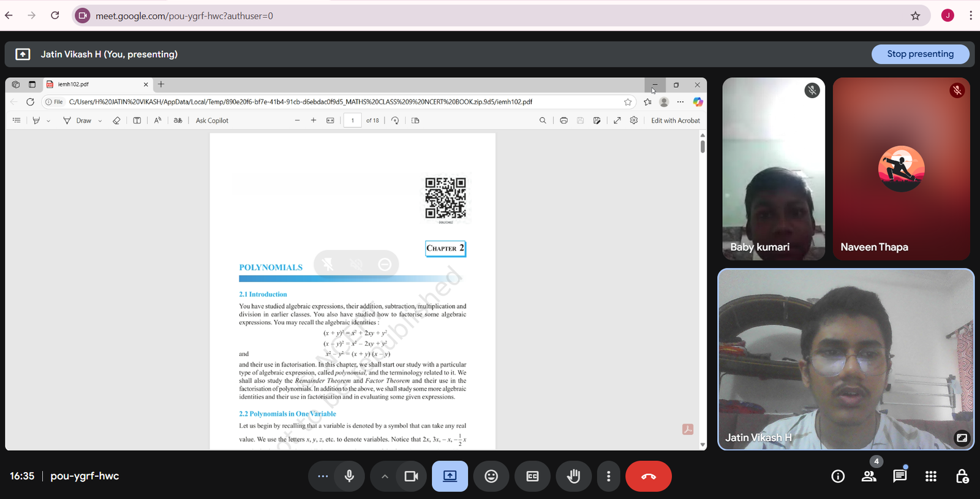Toggle closed captions
Image resolution: width=980 pixels, height=499 pixels.
click(x=532, y=476)
